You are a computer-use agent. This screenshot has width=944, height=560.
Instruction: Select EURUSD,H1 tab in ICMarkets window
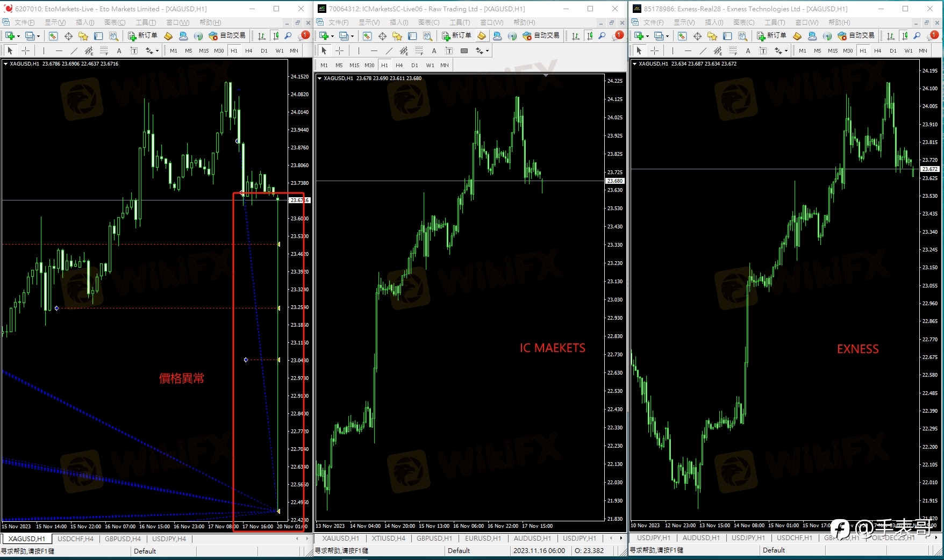[483, 538]
